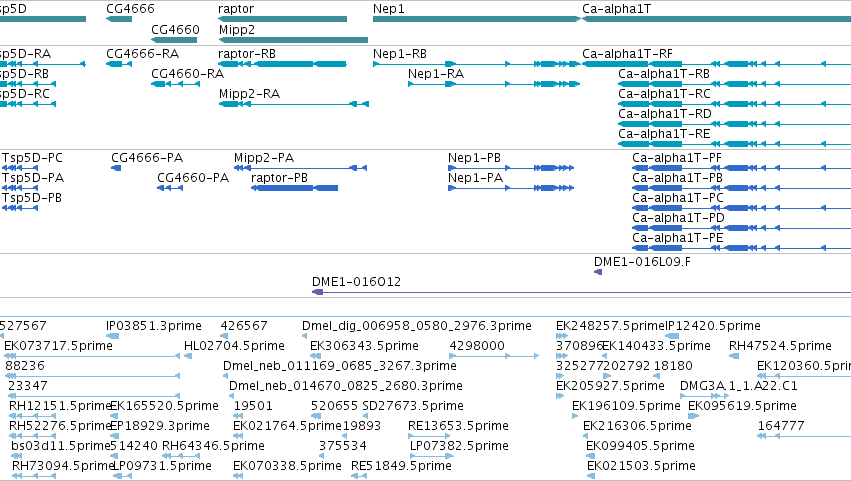
Task: Select EST EK140433.5prime
Action: (x=656, y=346)
